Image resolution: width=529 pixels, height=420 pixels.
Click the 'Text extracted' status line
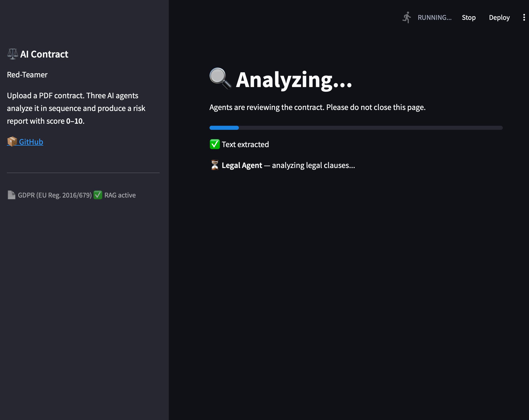coord(245,144)
